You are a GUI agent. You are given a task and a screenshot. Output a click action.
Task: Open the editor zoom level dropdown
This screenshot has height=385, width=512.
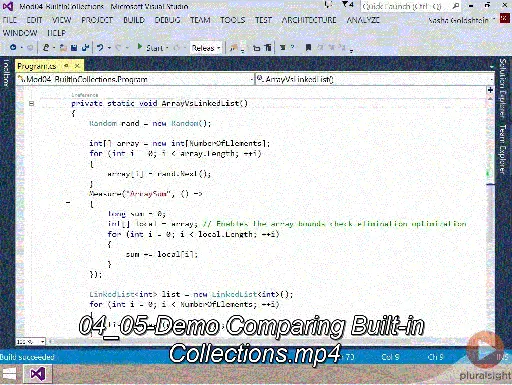(x=31, y=342)
